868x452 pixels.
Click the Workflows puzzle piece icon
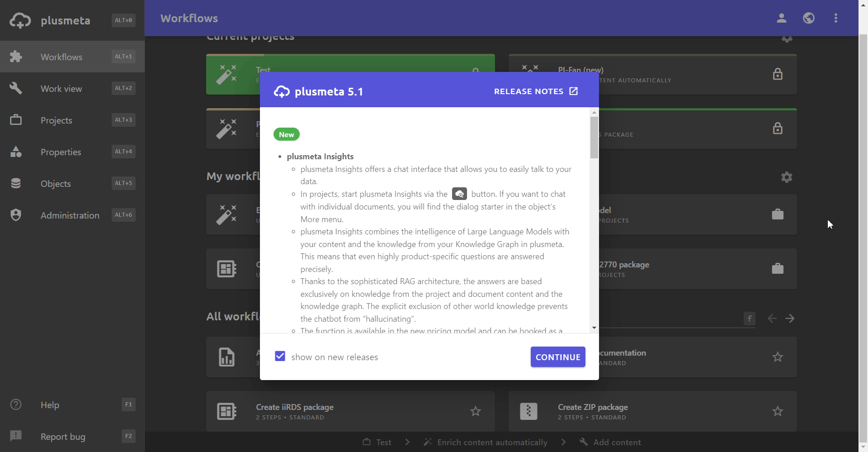(16, 57)
